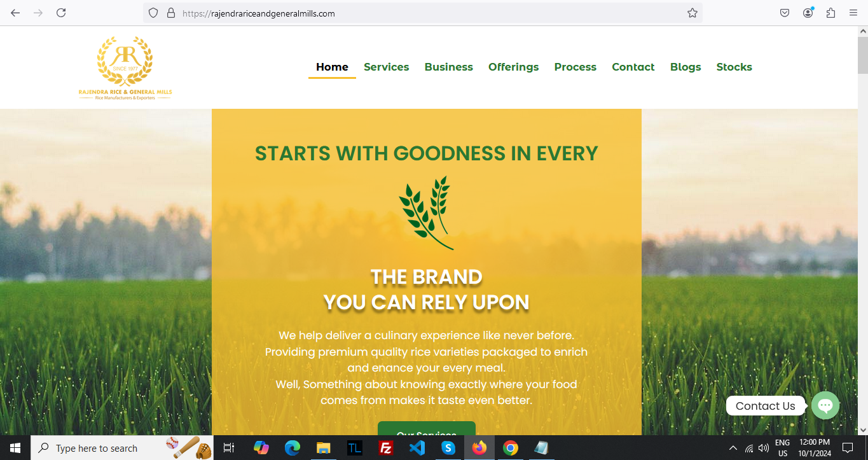Bookmark this page with the star icon
Image resolution: width=868 pixels, height=460 pixels.
coord(692,13)
